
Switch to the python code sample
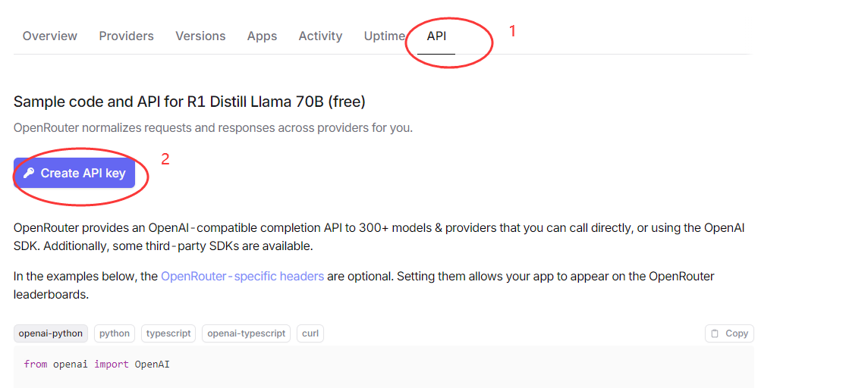(115, 333)
